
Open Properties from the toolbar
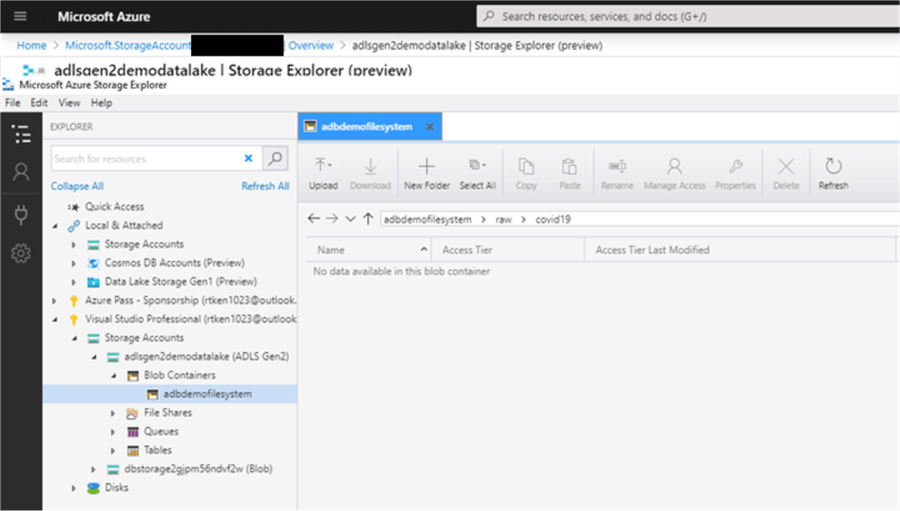click(x=735, y=173)
